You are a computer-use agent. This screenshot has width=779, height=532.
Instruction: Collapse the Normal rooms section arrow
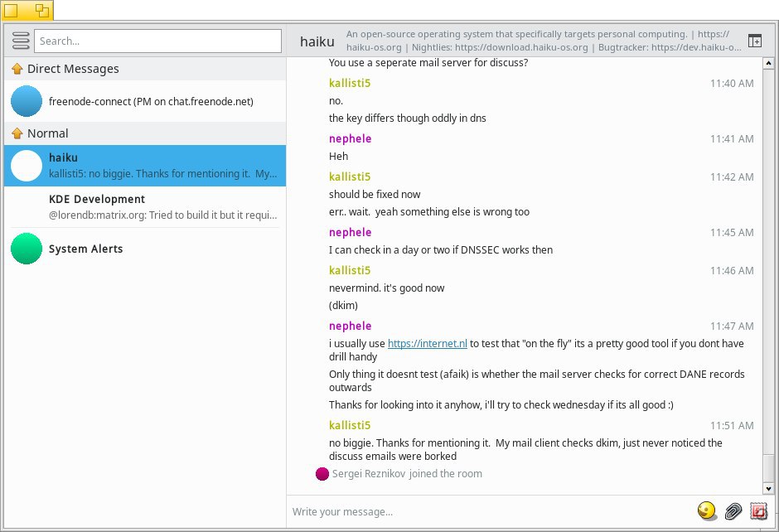(x=17, y=133)
